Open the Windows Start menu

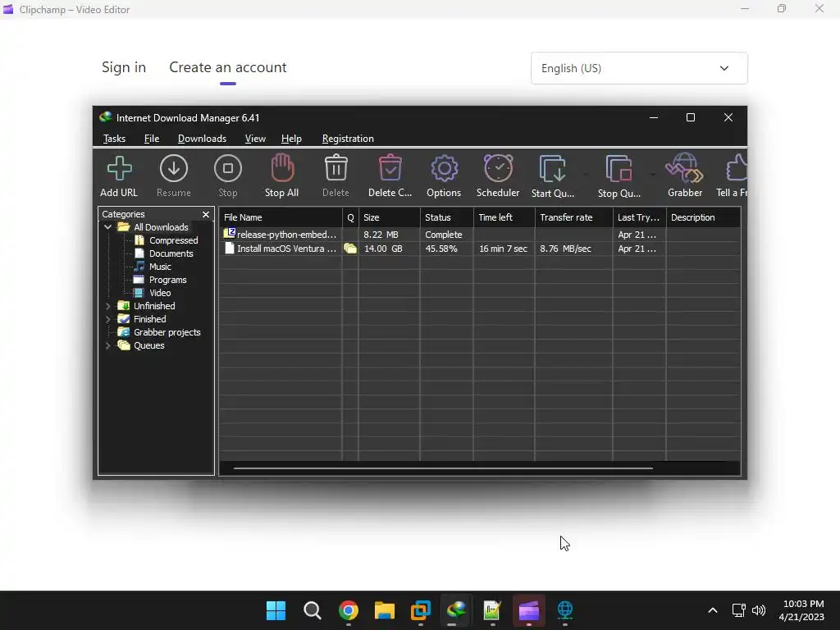276,610
